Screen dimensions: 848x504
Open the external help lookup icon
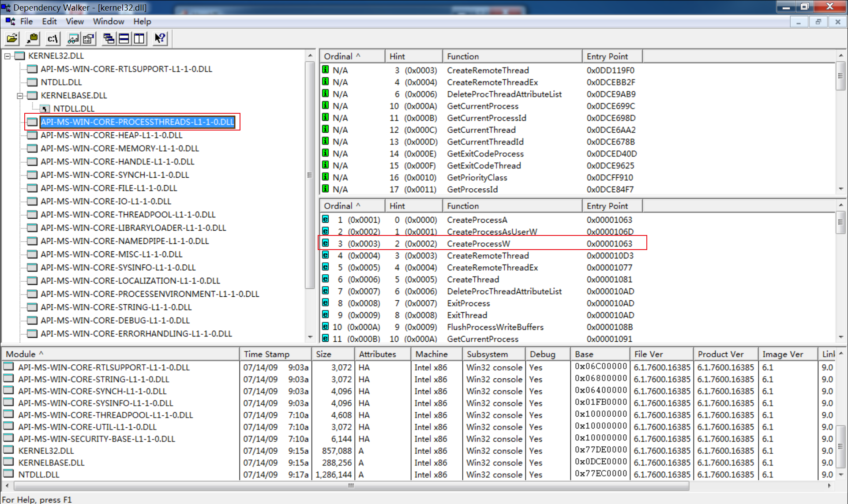coord(88,38)
